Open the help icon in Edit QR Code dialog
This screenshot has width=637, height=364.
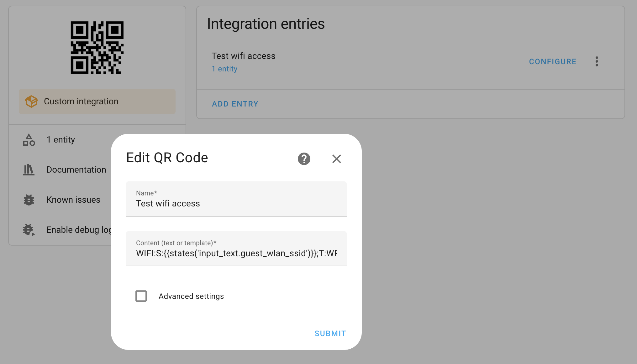point(303,159)
